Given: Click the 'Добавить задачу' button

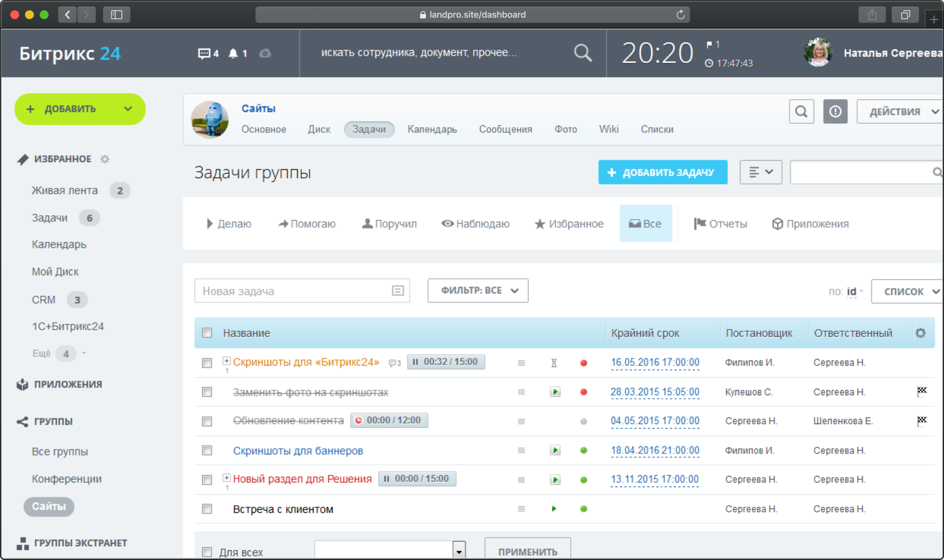Looking at the screenshot, I should tap(662, 172).
